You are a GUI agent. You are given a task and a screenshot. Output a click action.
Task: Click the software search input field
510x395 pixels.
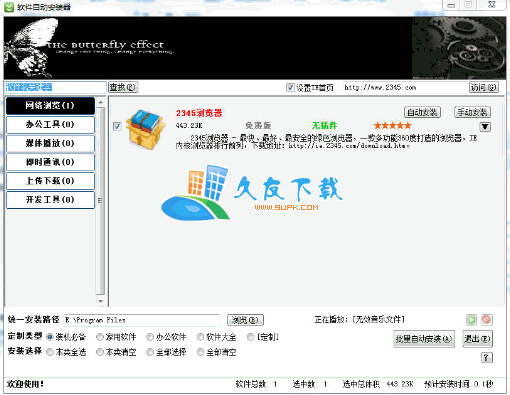click(55, 87)
